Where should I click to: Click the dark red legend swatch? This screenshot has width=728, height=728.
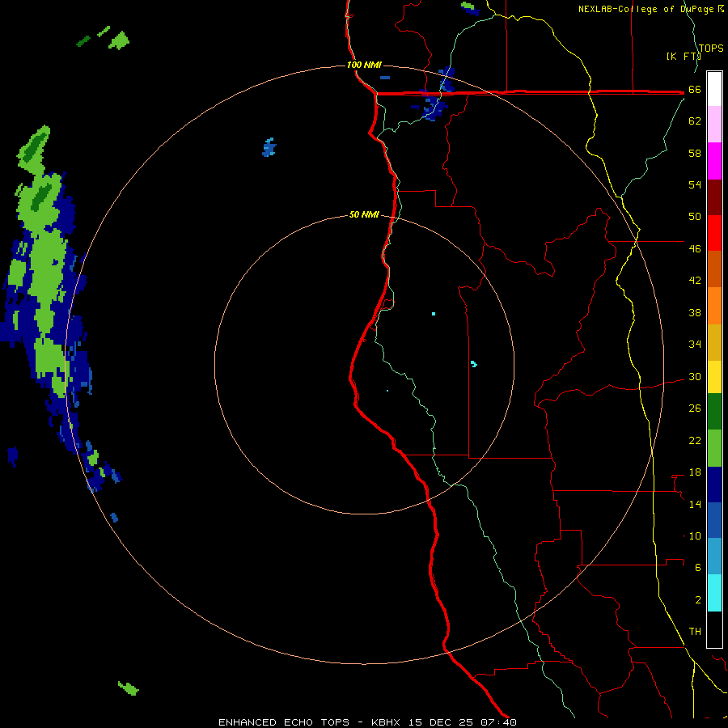click(714, 197)
